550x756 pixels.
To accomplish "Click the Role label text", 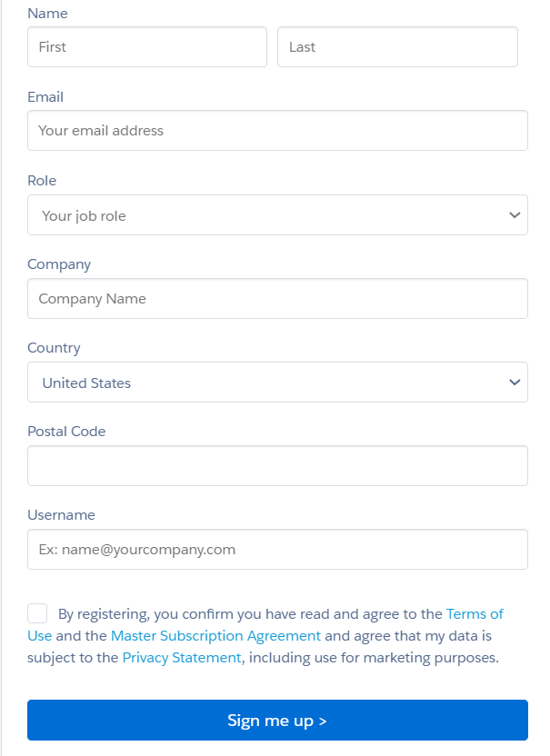I will click(42, 180).
